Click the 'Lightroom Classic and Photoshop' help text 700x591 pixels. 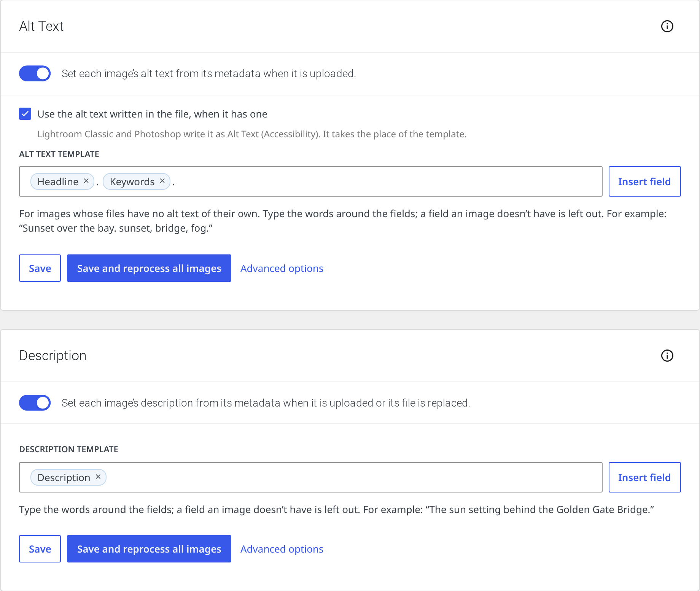(x=252, y=134)
